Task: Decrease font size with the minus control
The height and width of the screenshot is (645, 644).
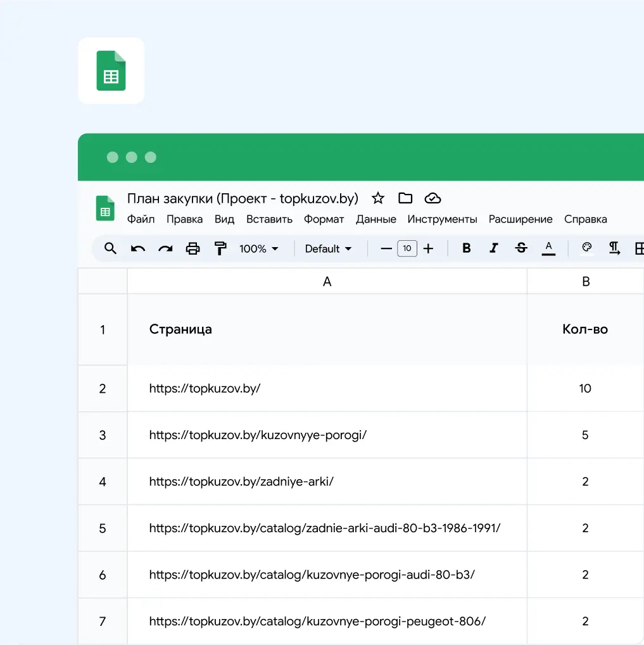Action: pyautogui.click(x=386, y=248)
